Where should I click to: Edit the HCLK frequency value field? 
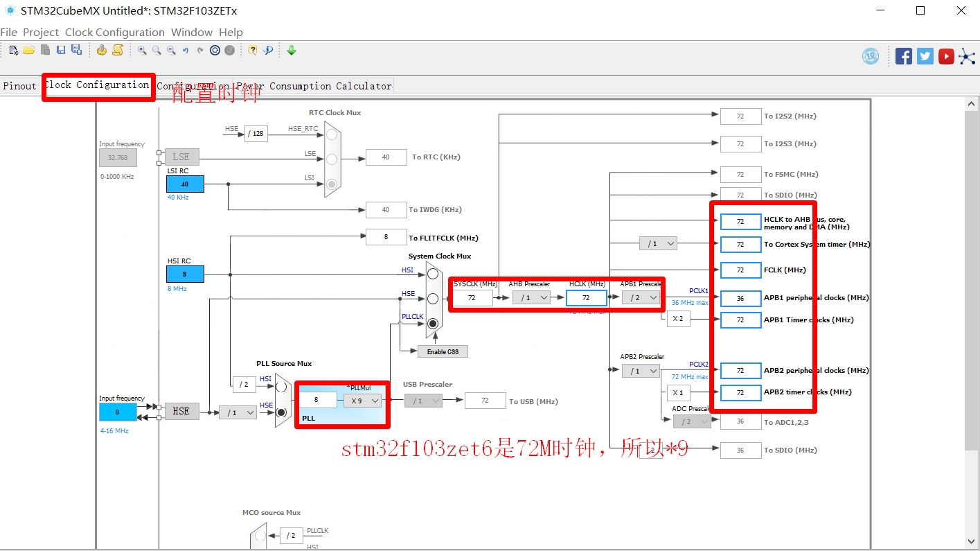(586, 297)
